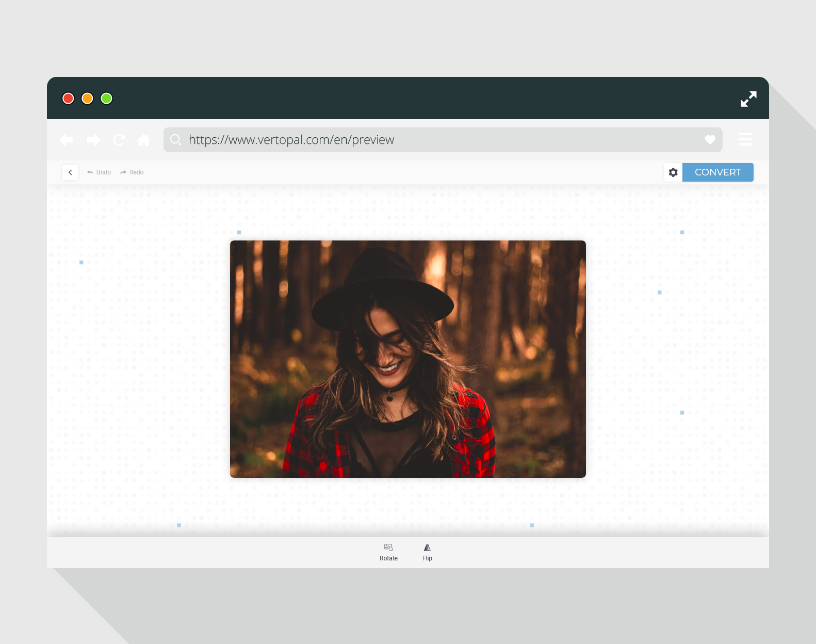The height and width of the screenshot is (644, 816).
Task: Select the Rotate tool
Action: pos(388,552)
